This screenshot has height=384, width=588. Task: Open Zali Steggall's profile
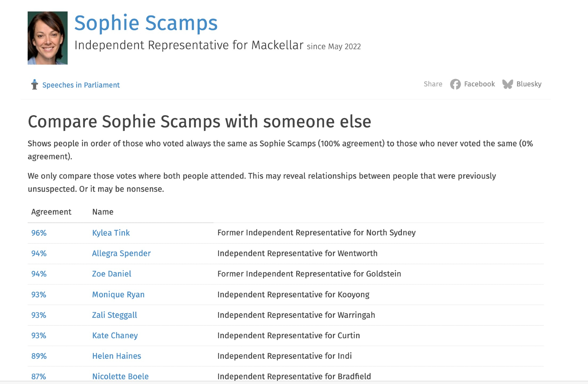point(114,315)
